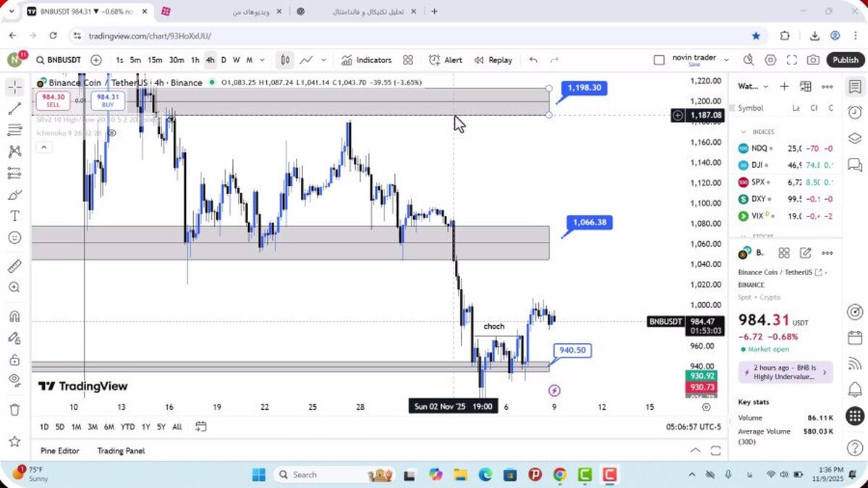Open the calendar panel icon
Screen dimensions: 868x488
pyautogui.click(x=855, y=338)
